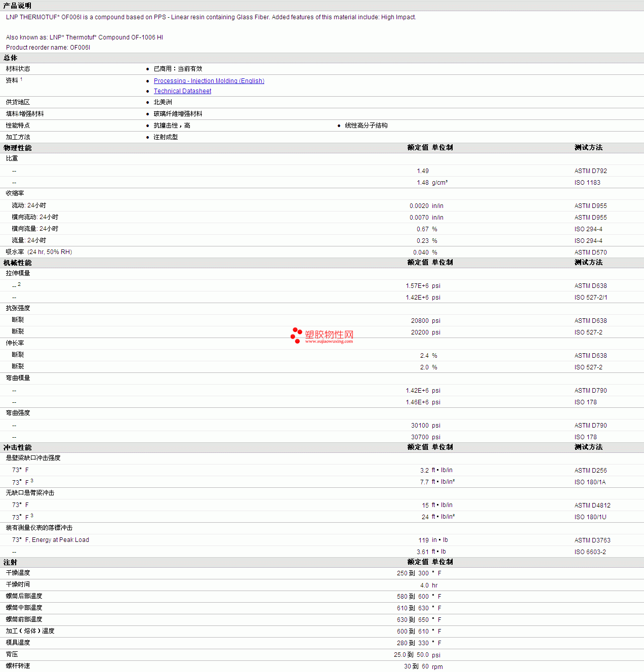Click the shrinkage value '0.0070'
Screen dimensions: 644x672
[x=419, y=218]
